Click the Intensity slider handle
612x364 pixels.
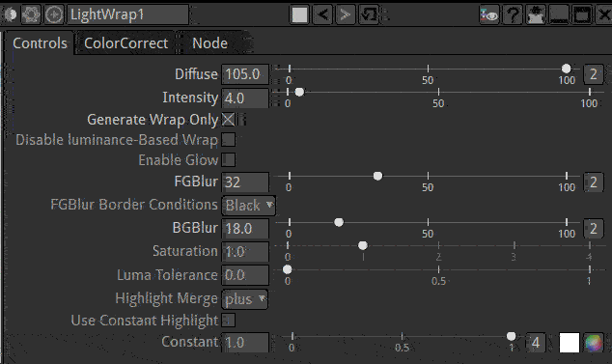299,92
